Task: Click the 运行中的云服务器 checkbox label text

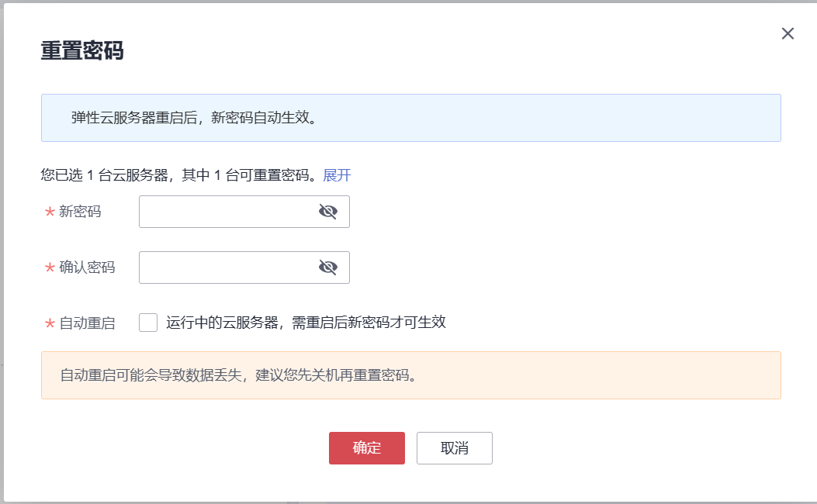Action: pyautogui.click(x=306, y=323)
